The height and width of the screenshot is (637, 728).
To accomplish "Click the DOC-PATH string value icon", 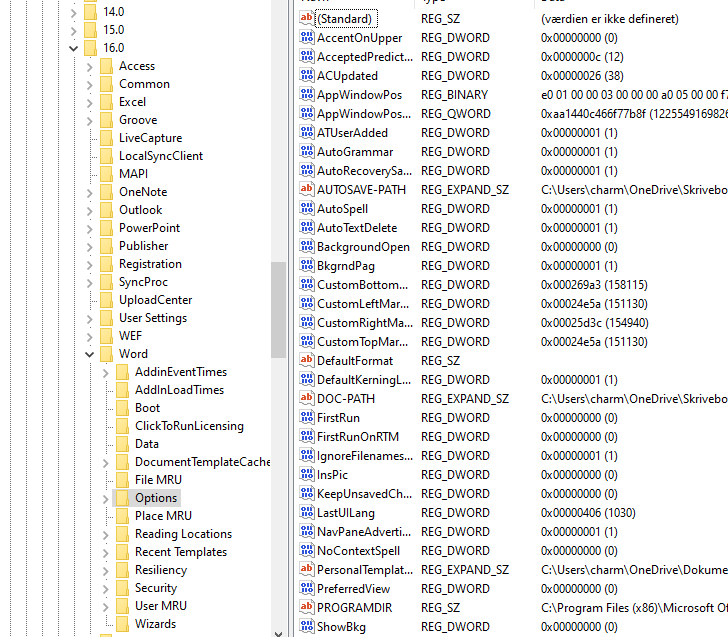I will 306,398.
